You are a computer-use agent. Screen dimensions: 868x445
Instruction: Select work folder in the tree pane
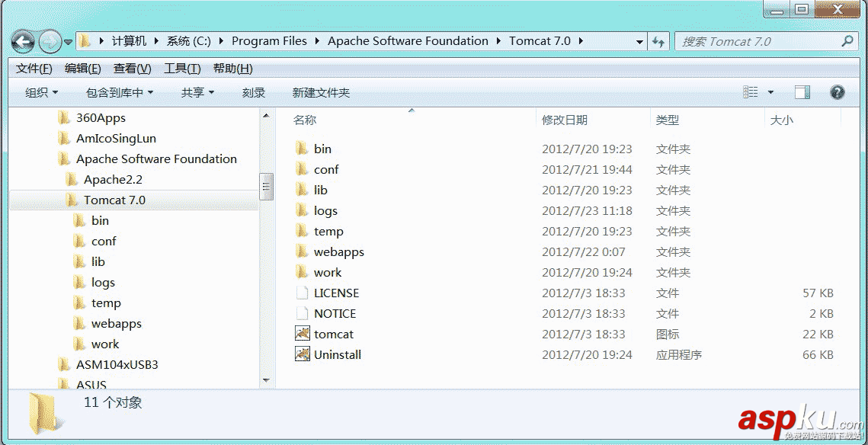click(105, 344)
